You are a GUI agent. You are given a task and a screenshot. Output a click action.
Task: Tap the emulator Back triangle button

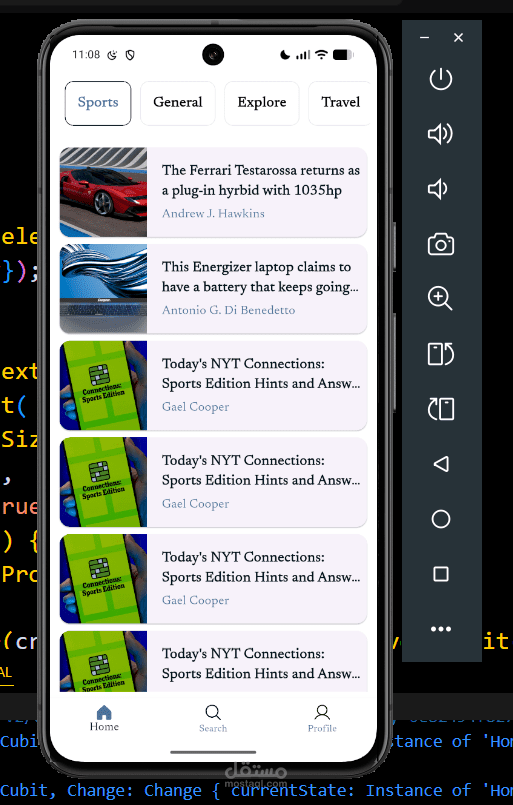441,464
